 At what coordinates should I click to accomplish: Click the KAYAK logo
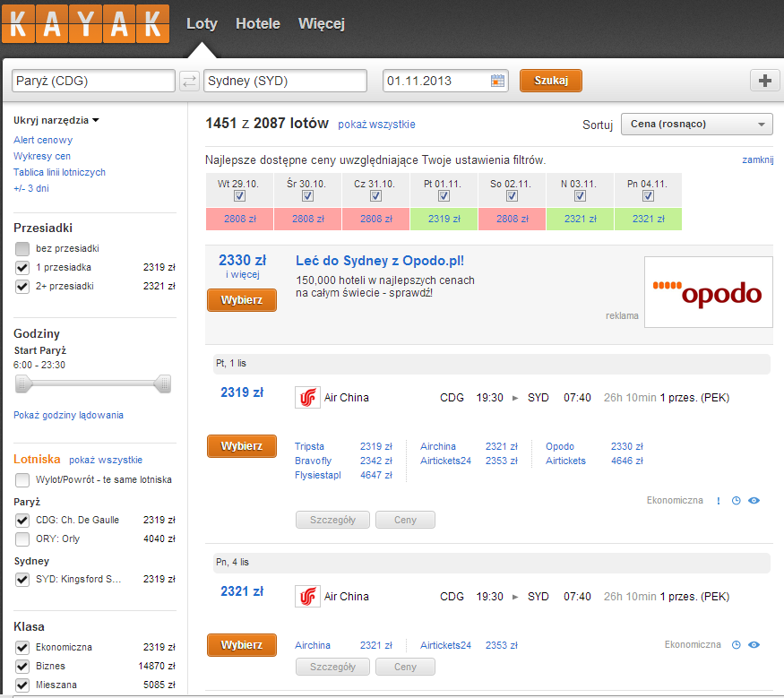tap(85, 23)
